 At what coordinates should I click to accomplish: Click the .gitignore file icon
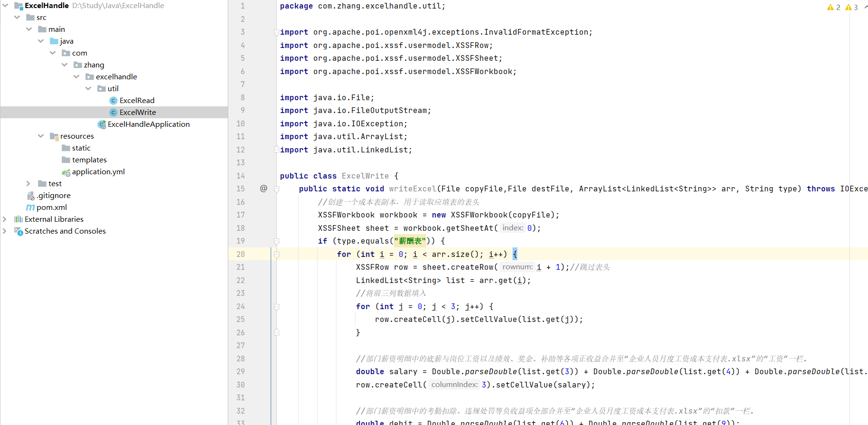coord(31,196)
